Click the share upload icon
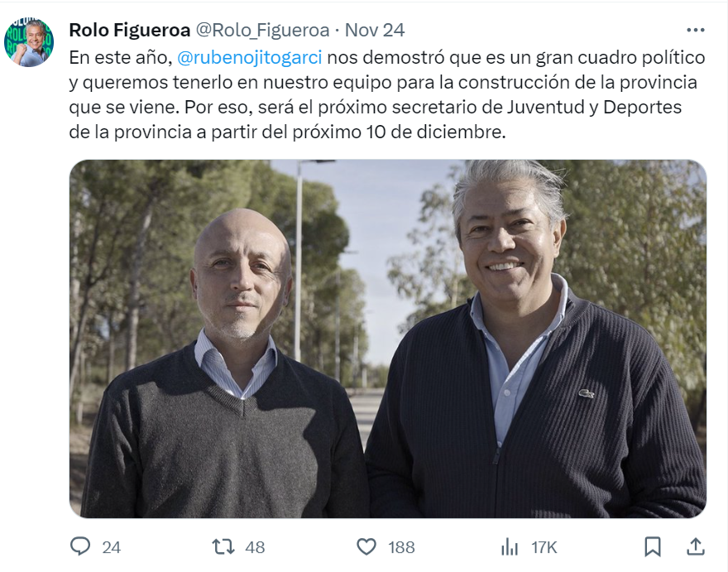 click(x=696, y=546)
